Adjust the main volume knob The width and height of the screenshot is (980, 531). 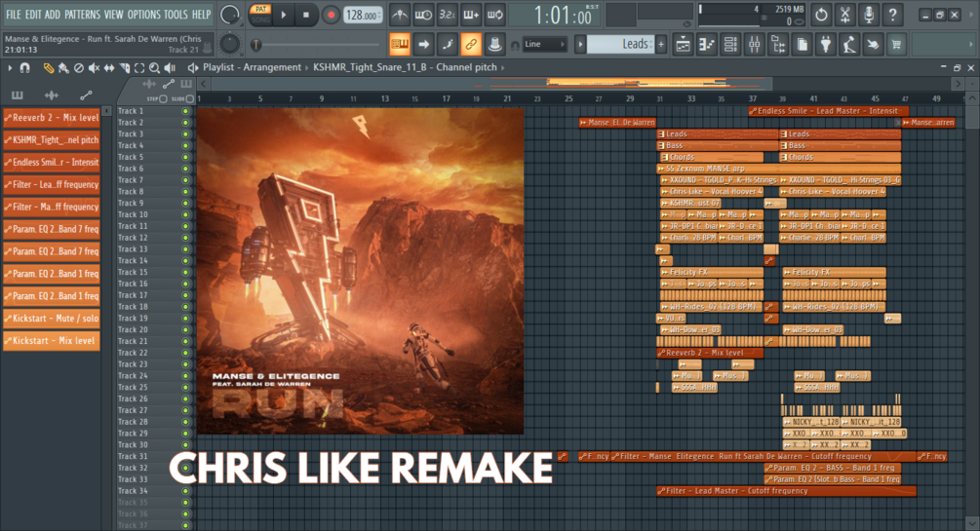230,15
